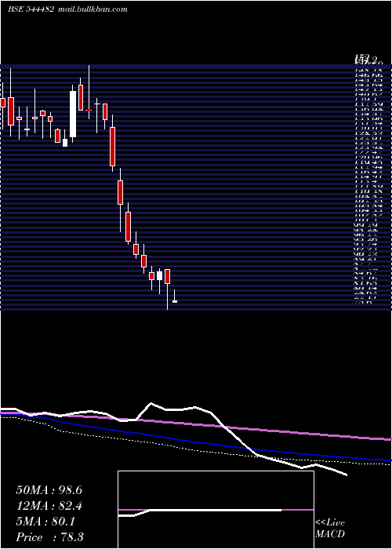Click the BSE 544482 chart title text
The height and width of the screenshot is (549, 392).
[31, 9]
